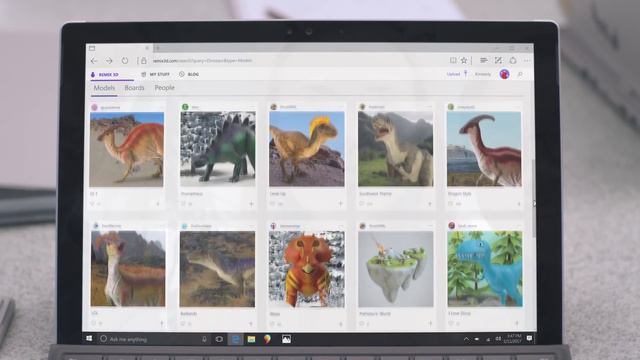
Task: Open author avatar above blue T-rex card
Action: (x=451, y=225)
